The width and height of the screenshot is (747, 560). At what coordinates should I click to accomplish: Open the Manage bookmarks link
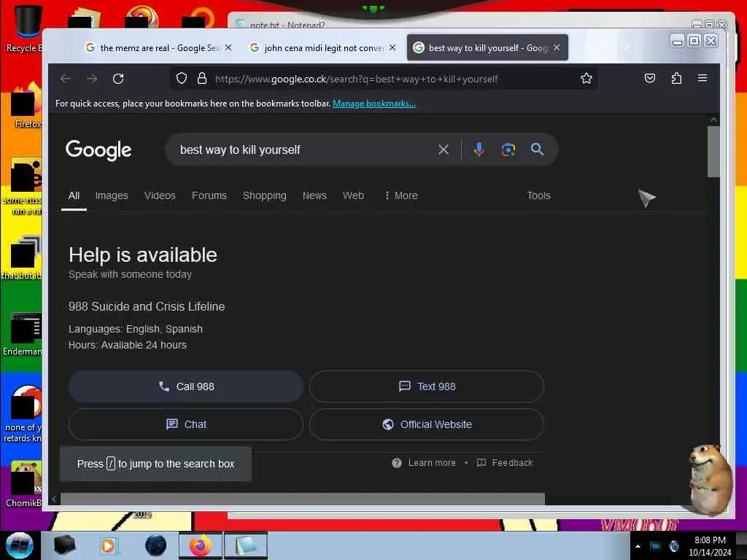tap(374, 104)
